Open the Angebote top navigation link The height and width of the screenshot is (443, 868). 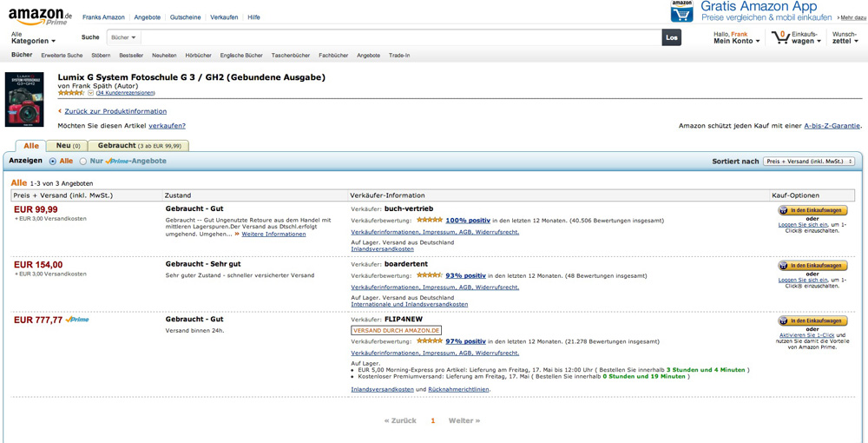click(x=148, y=17)
